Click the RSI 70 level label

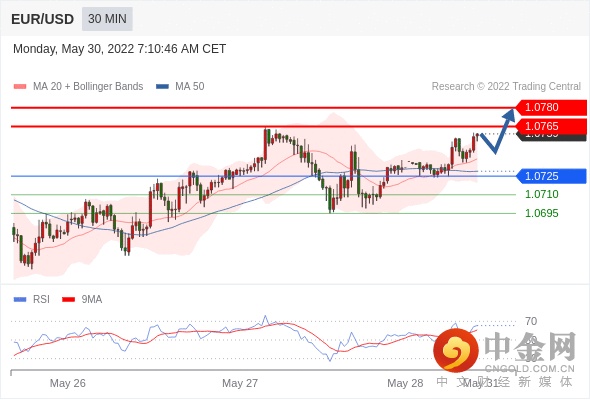531,321
